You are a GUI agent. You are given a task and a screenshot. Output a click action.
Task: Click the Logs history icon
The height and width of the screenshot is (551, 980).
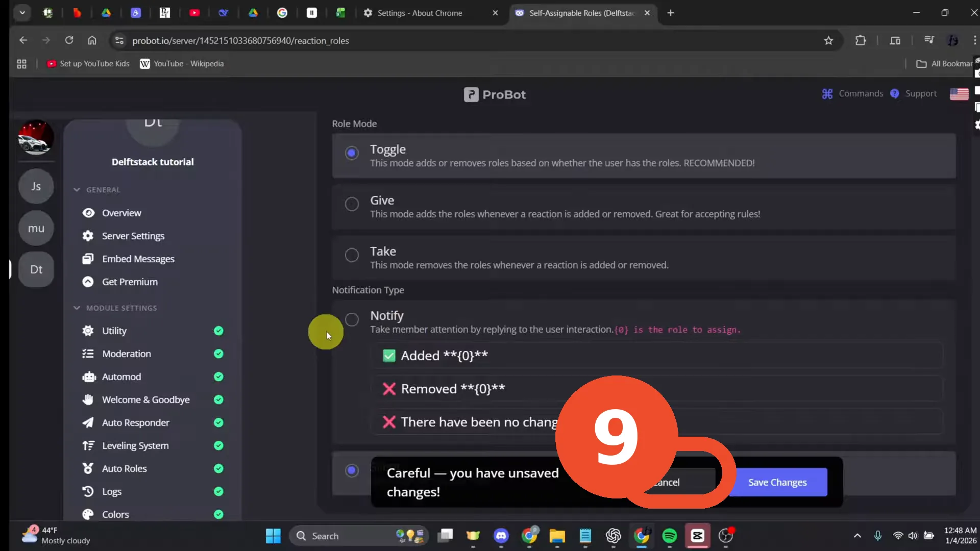coord(88,491)
